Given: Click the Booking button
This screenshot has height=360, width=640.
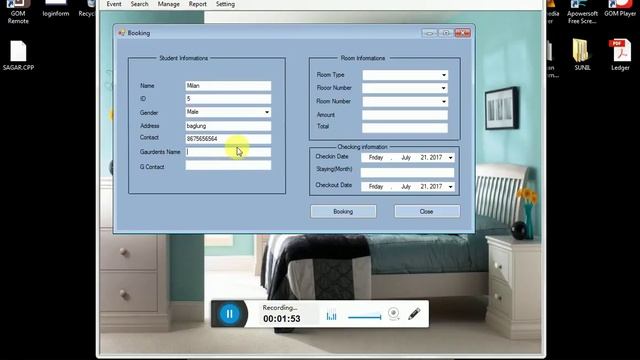Looking at the screenshot, I should pyautogui.click(x=343, y=211).
